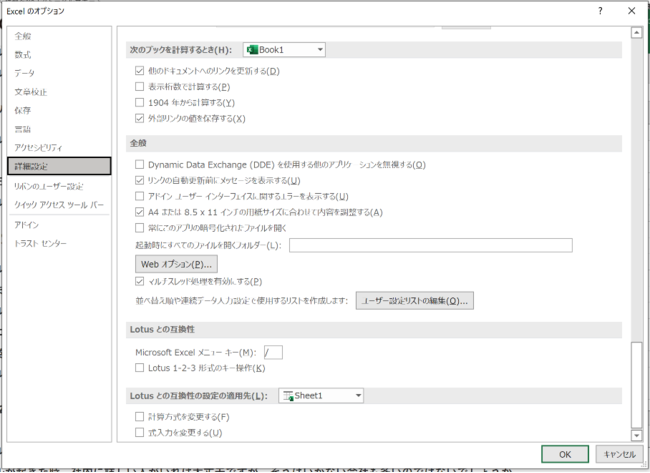Uncheck マルチスレッド処理を有効にする
This screenshot has height=473, width=650.
coord(139,281)
